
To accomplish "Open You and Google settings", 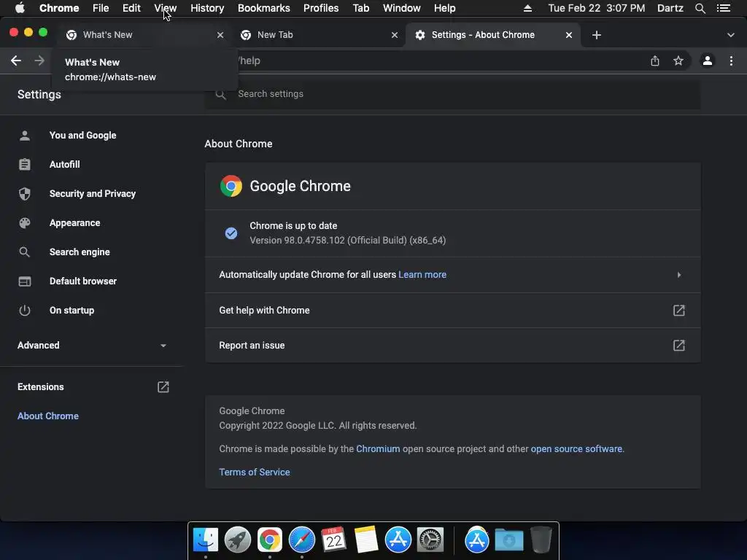I will click(83, 135).
